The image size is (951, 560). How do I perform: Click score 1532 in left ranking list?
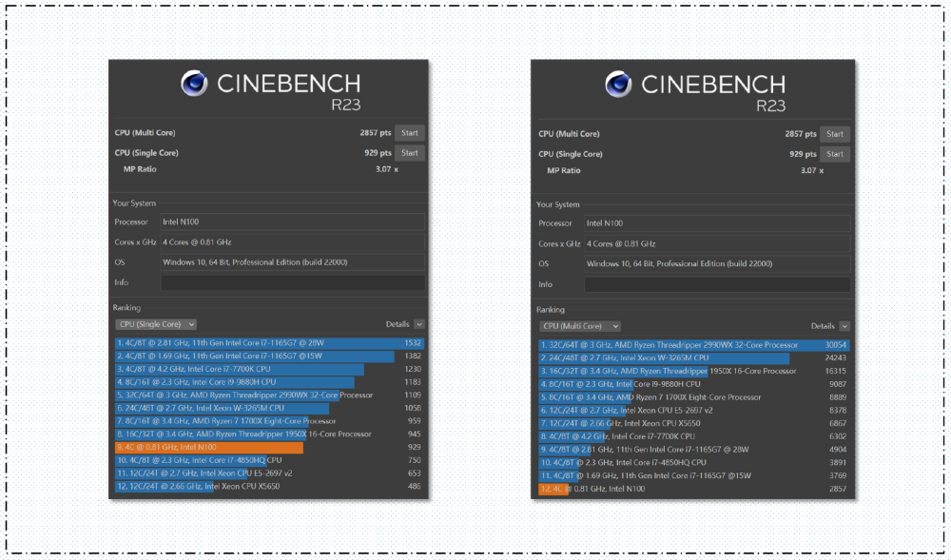pos(413,343)
